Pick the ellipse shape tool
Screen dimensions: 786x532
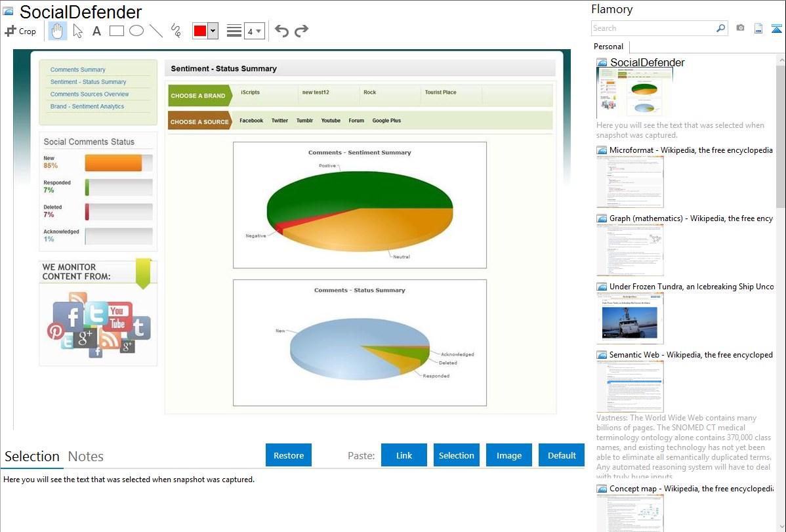pos(136,31)
